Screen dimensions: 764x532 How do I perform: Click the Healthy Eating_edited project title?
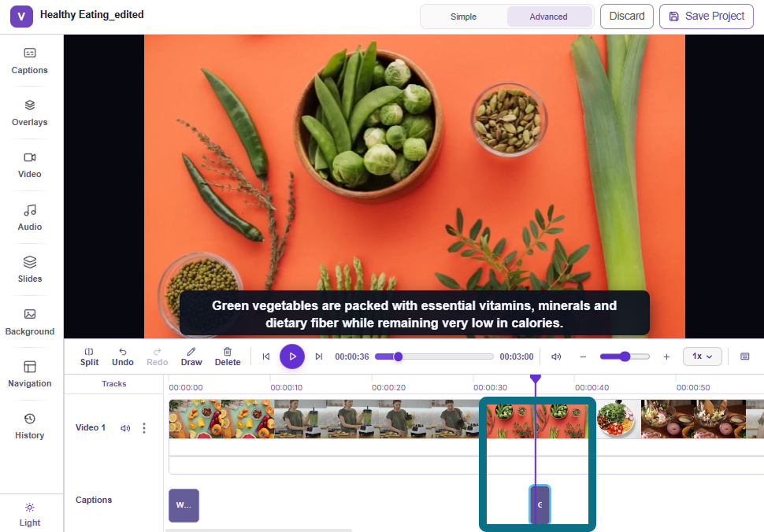(x=92, y=15)
